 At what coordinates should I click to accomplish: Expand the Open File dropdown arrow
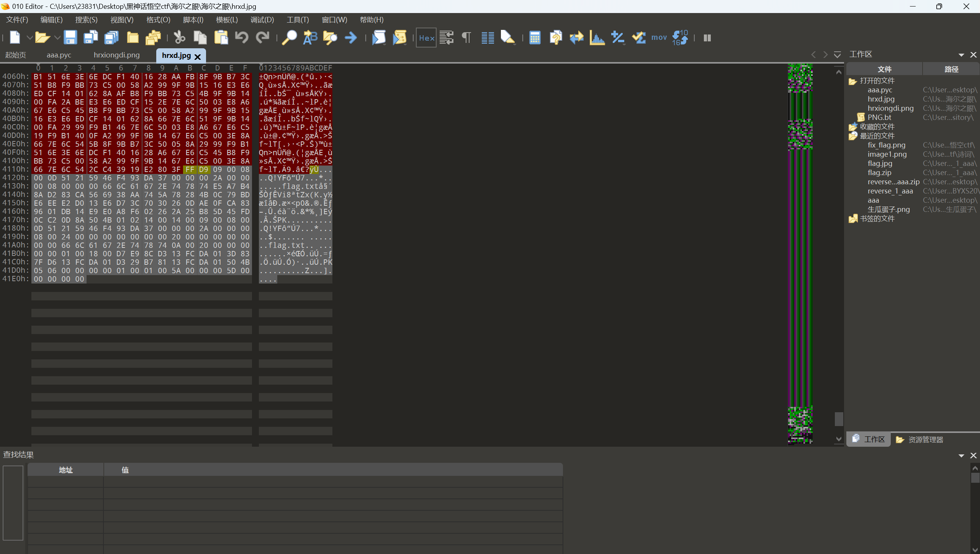coord(57,38)
